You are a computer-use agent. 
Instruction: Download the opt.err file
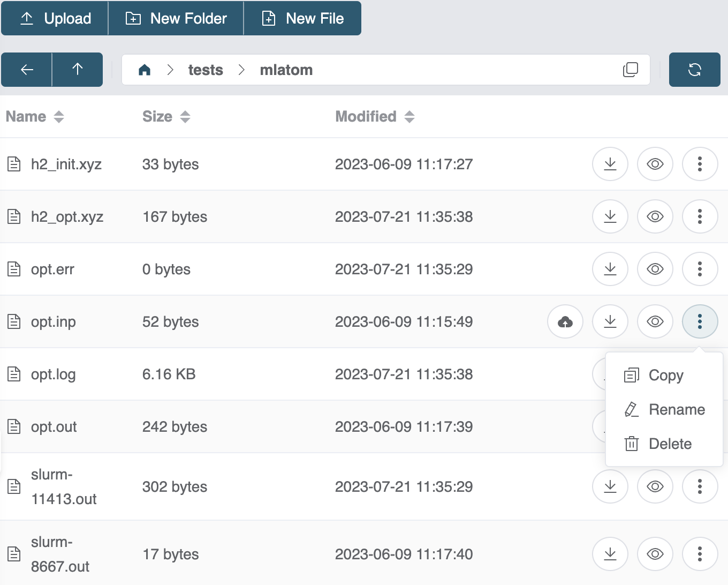(x=610, y=269)
